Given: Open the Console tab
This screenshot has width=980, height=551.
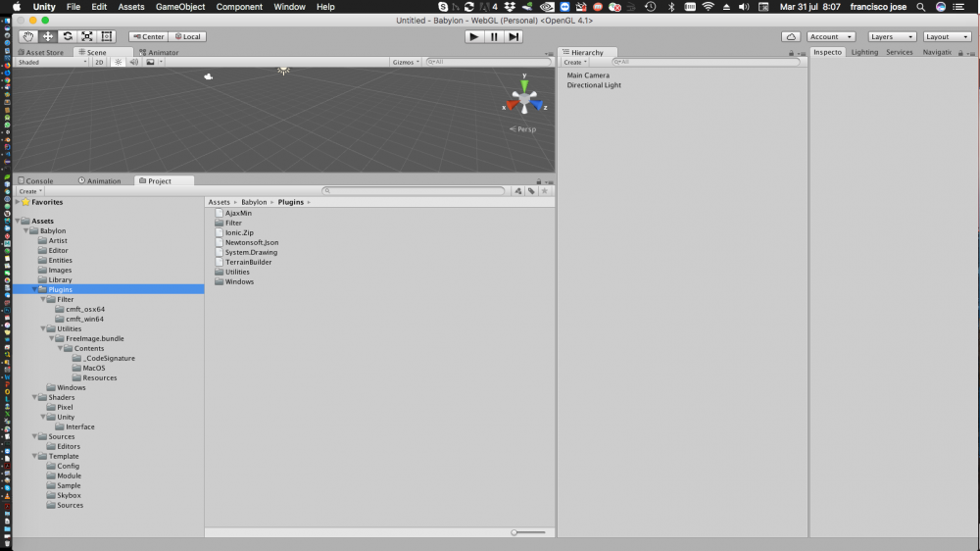Looking at the screenshot, I should click(35, 180).
